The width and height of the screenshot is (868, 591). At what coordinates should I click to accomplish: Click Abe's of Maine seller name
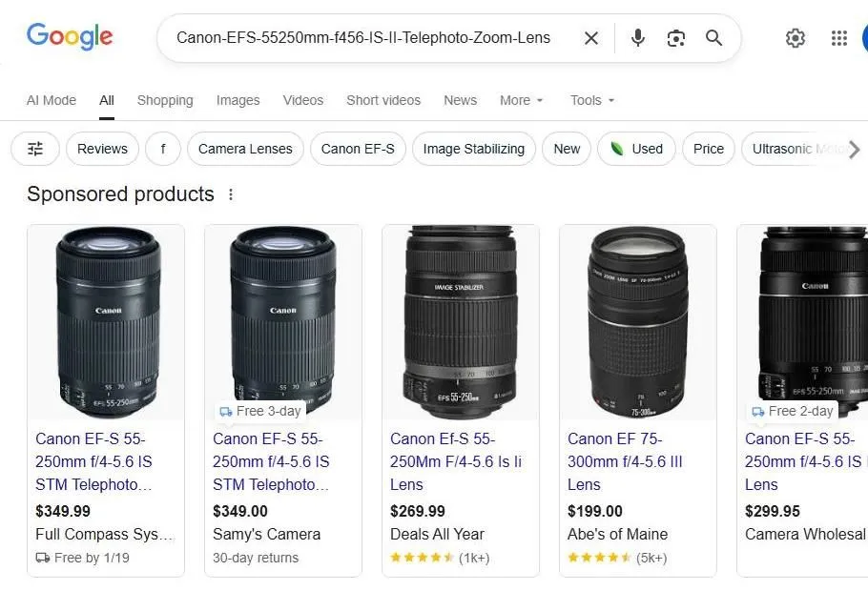pos(617,534)
